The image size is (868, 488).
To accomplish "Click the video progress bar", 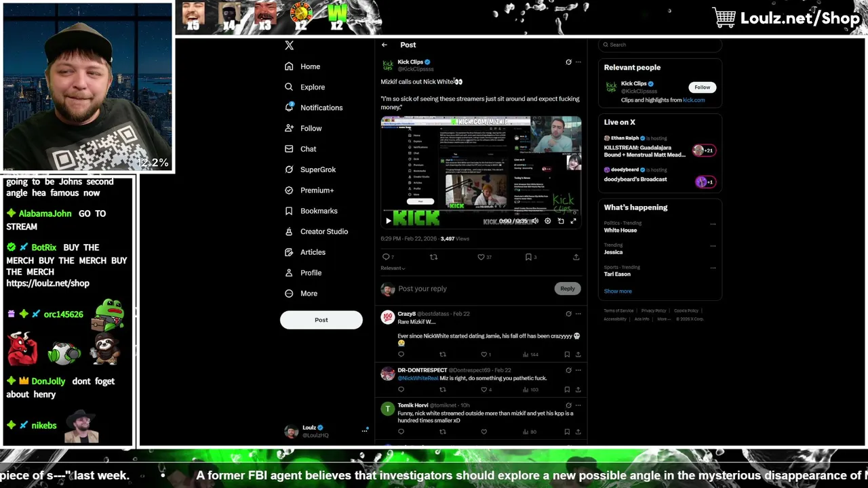I will (481, 212).
